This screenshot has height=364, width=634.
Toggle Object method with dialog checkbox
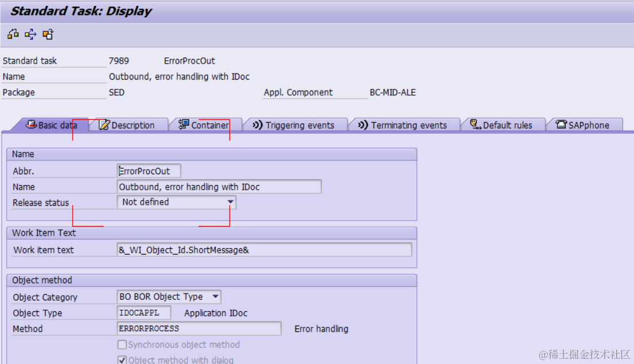pyautogui.click(x=122, y=359)
